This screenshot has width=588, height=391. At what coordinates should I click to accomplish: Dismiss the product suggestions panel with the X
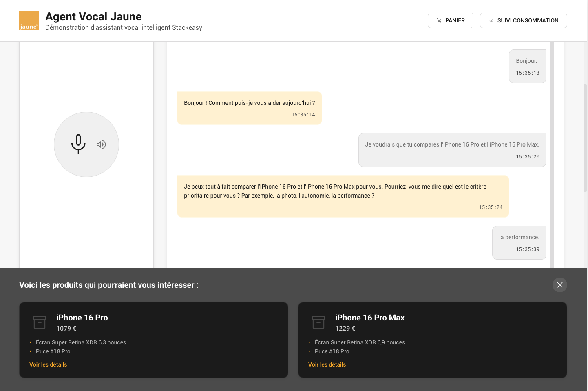(559, 284)
